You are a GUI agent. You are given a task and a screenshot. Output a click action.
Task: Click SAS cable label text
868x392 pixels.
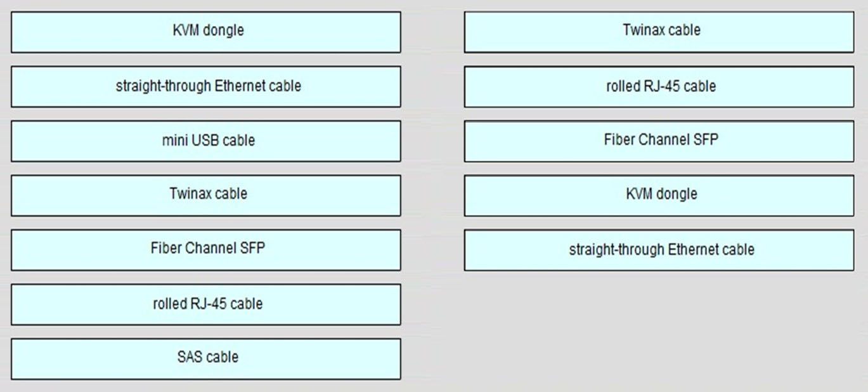pos(208,357)
